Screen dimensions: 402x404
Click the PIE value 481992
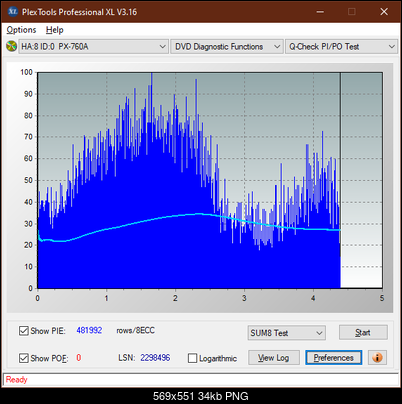(x=89, y=330)
